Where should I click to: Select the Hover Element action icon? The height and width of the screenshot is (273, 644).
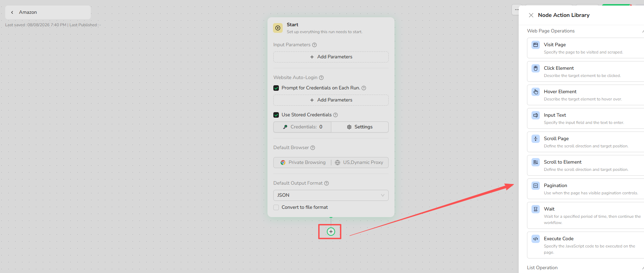(x=536, y=92)
